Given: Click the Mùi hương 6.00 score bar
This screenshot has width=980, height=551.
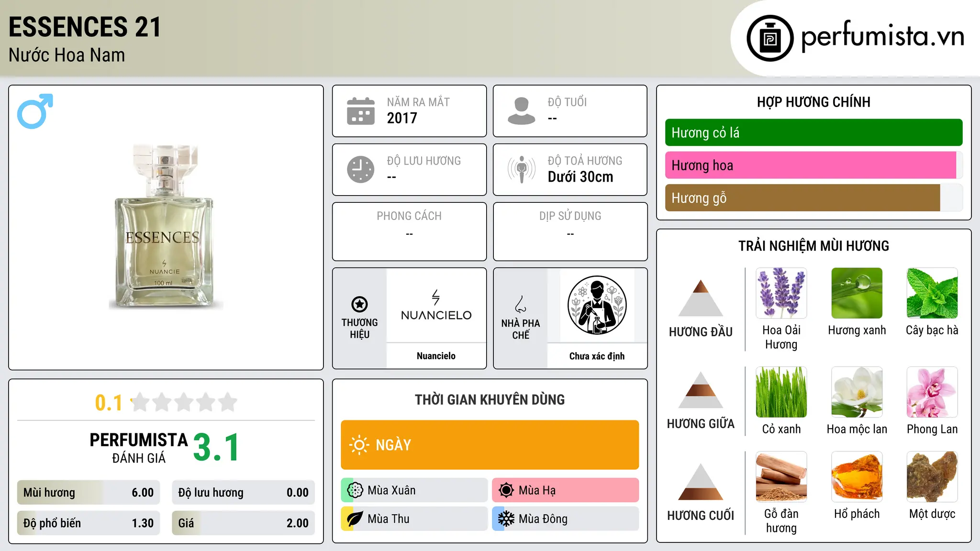Looking at the screenshot, I should (89, 493).
